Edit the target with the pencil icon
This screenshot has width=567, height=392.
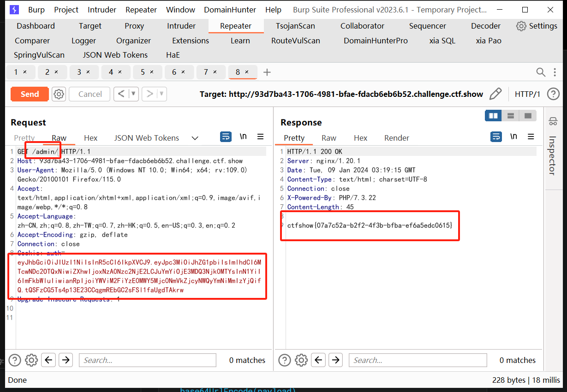tap(495, 94)
